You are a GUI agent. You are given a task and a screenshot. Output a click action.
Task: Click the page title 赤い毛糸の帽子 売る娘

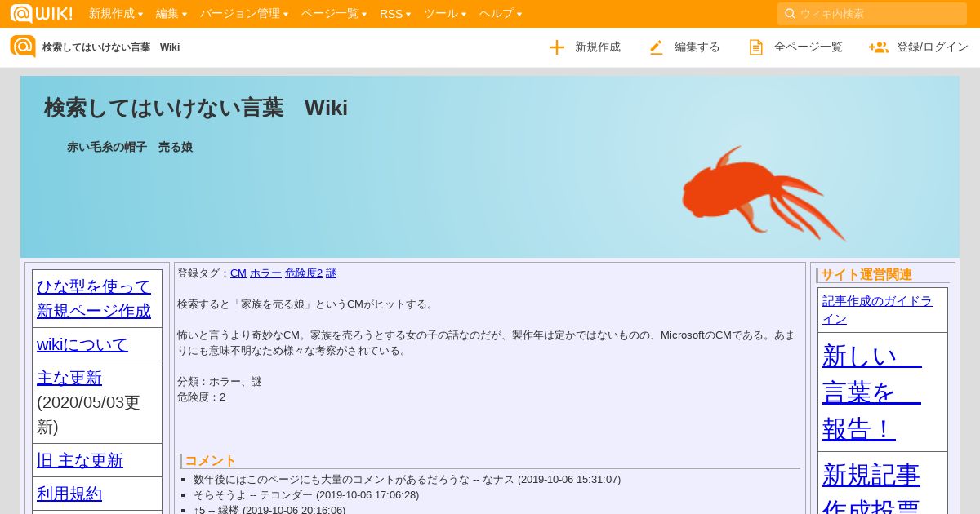coord(130,147)
